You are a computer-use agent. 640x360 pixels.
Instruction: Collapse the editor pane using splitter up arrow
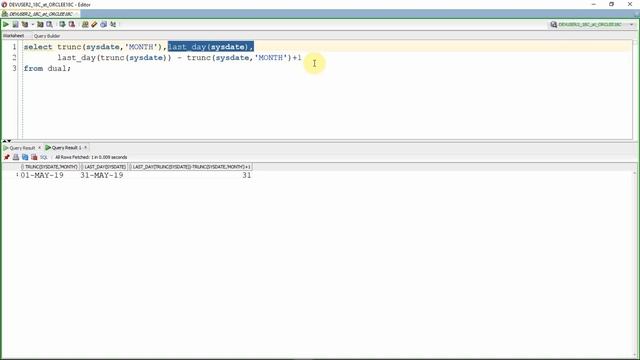[x=4, y=141]
